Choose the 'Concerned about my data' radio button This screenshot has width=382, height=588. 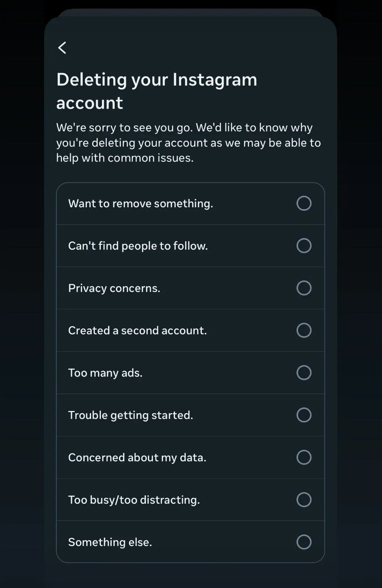pyautogui.click(x=304, y=457)
